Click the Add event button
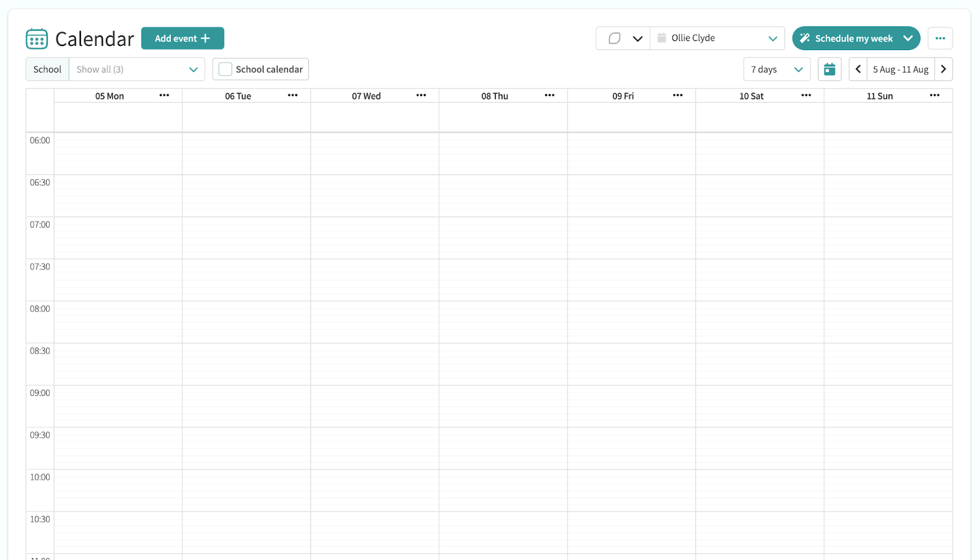Viewport: 980px width, 560px height. pyautogui.click(x=183, y=39)
